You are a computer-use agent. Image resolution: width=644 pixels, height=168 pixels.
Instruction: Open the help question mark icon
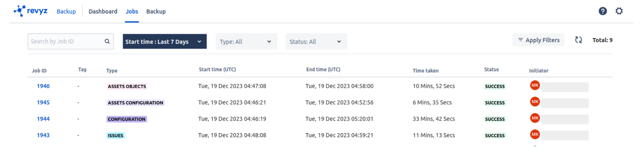602,11
